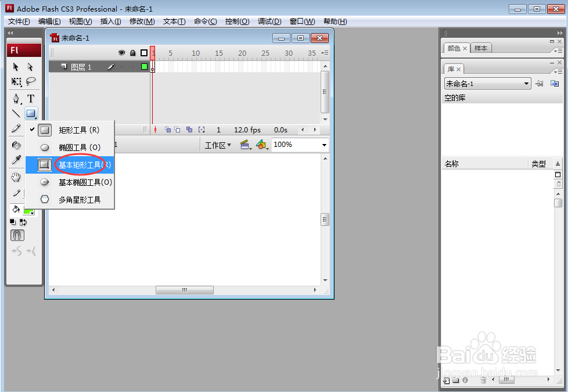Open the zoom 100% dropdown

324,145
